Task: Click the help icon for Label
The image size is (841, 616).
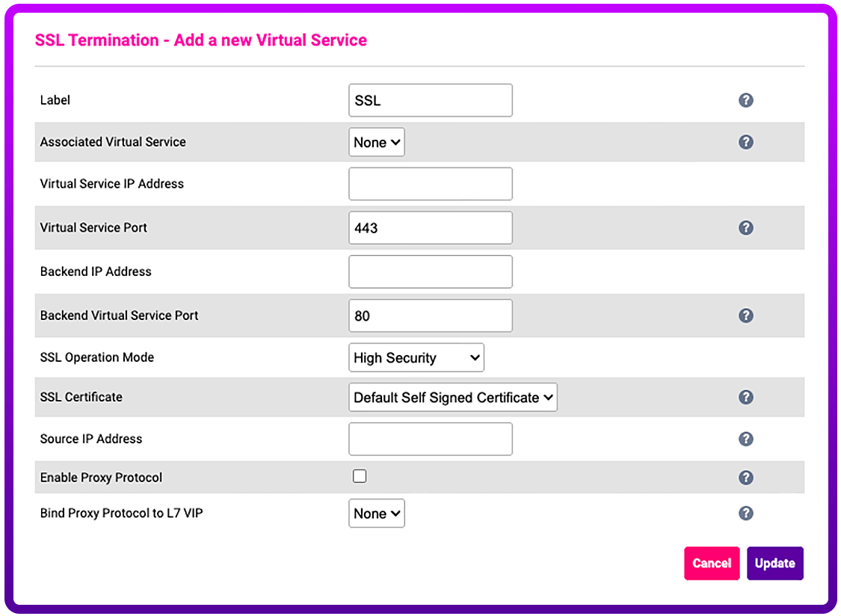Action: click(745, 100)
